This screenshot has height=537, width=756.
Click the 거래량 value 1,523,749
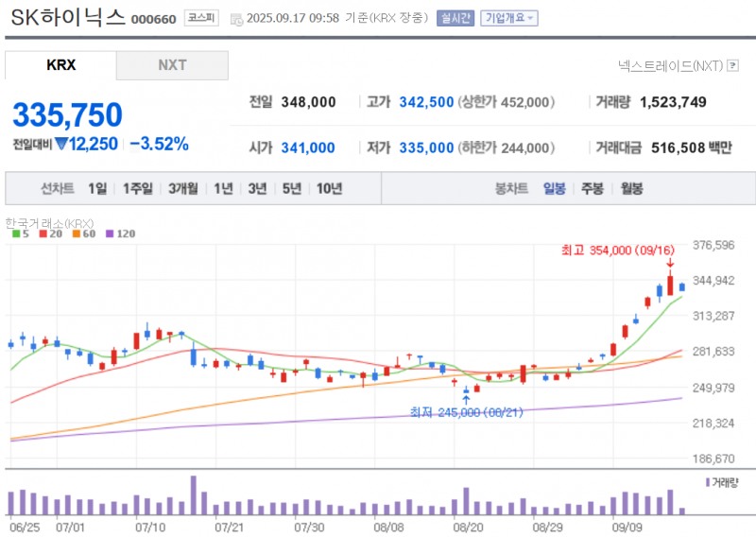673,102
